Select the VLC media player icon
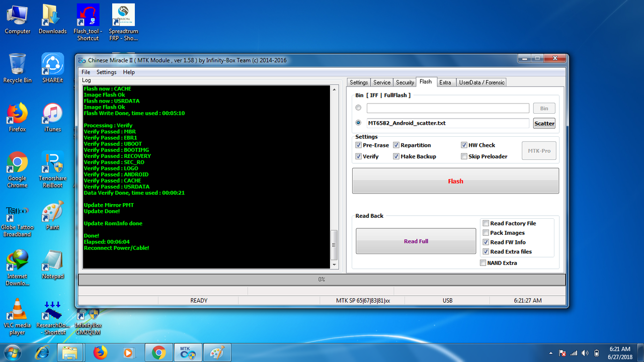 point(17,317)
